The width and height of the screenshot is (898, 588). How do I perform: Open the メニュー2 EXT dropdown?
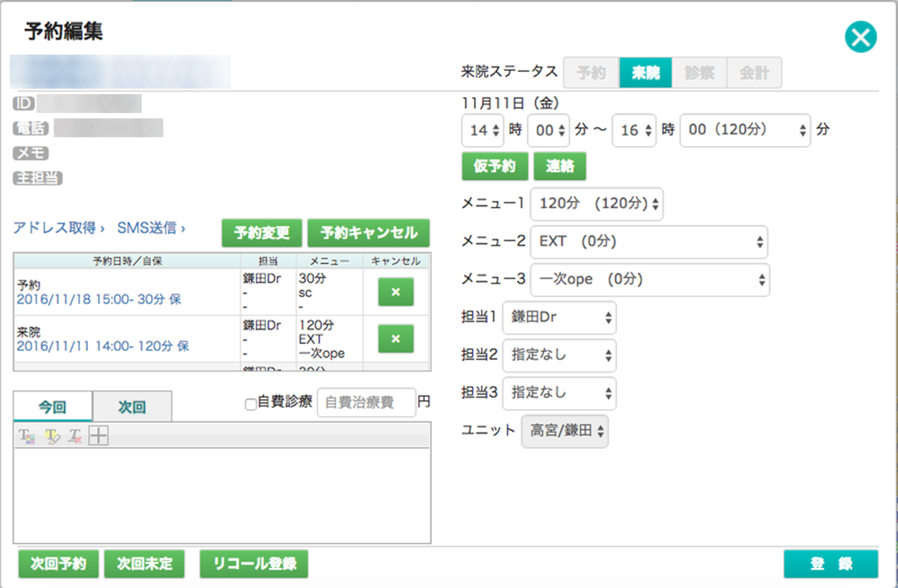click(649, 242)
